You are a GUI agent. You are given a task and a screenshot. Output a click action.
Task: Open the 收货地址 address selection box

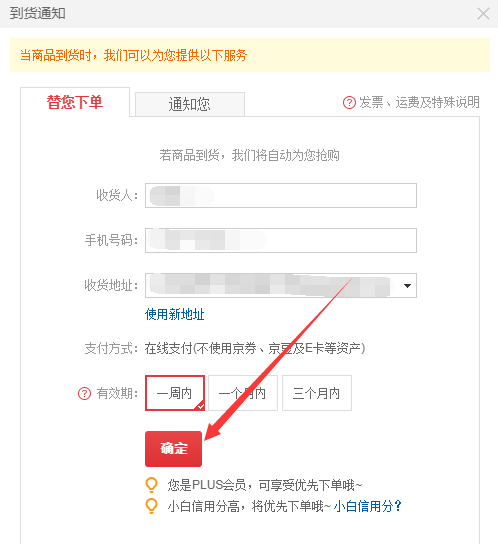pos(281,286)
